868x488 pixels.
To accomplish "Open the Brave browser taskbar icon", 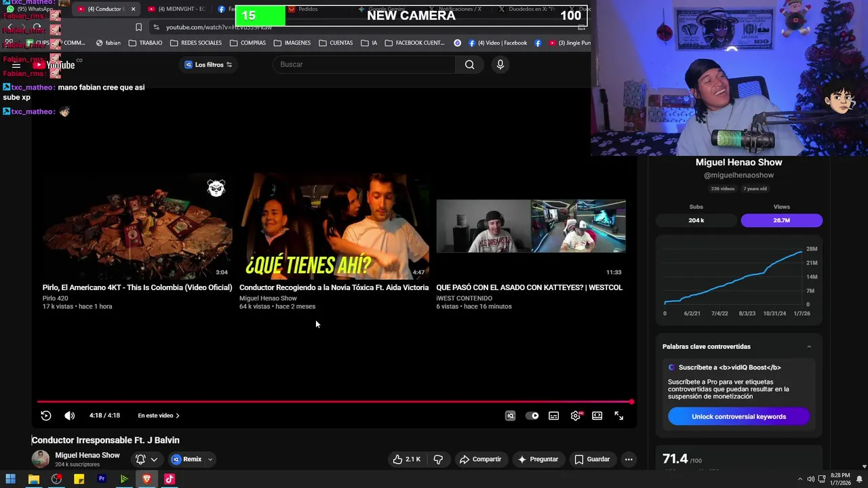I will tap(146, 479).
